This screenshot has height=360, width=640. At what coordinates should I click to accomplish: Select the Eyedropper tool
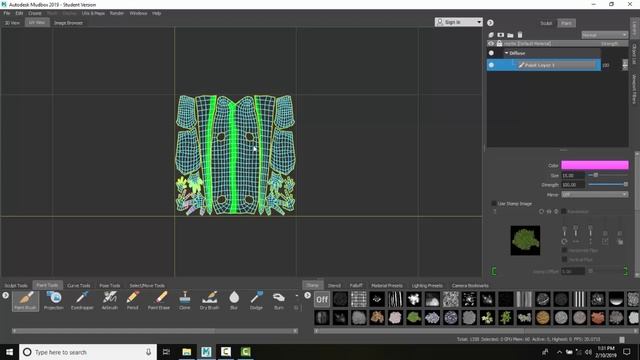click(82, 301)
